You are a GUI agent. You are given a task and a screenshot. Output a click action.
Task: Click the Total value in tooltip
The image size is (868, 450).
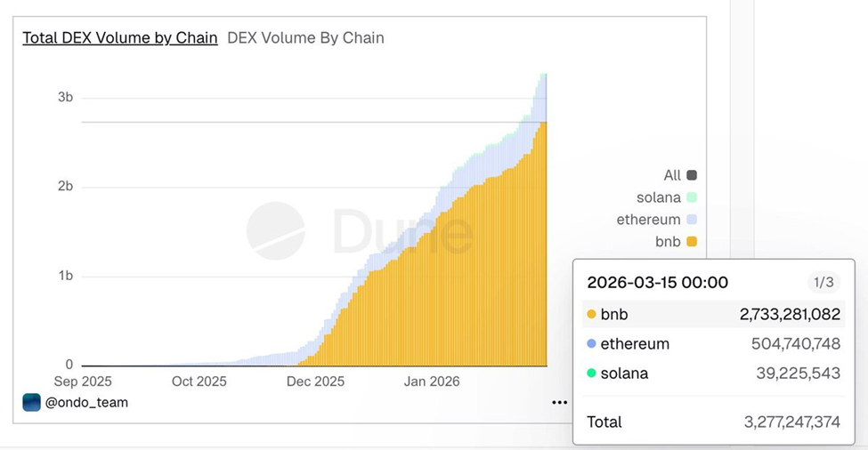(x=792, y=422)
